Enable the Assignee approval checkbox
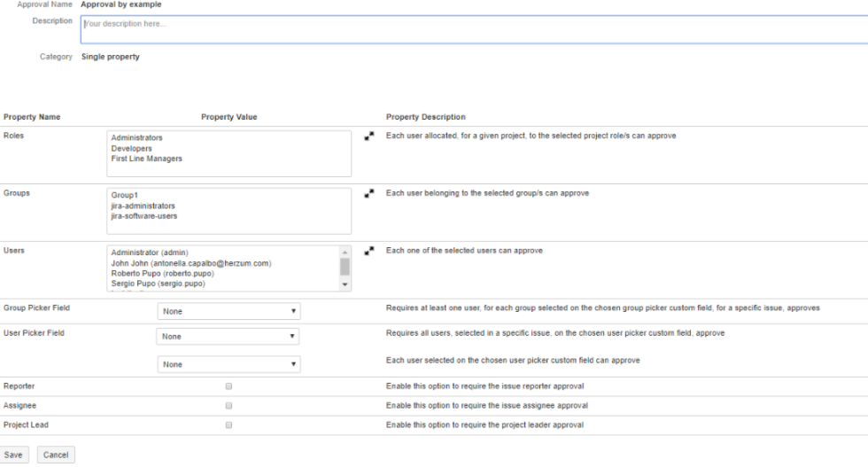Screen dimensions: 868x467 click(229, 406)
